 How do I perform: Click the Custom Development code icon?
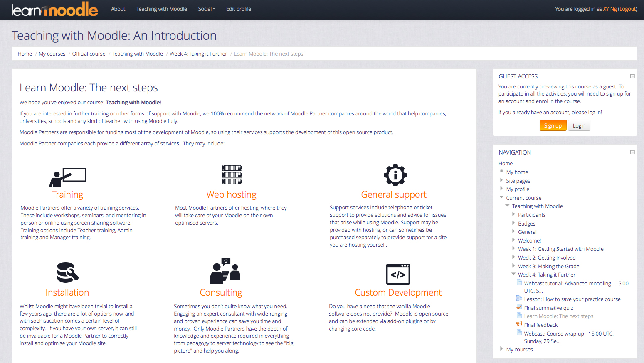click(x=398, y=274)
